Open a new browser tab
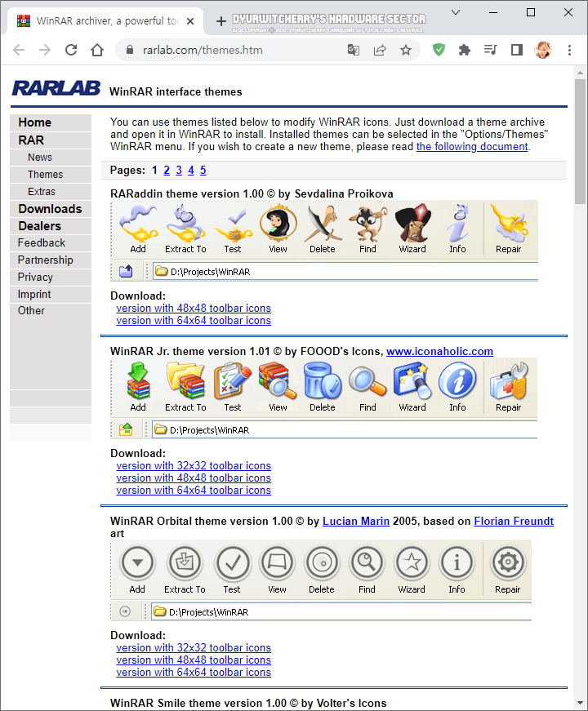This screenshot has height=711, width=588. (x=221, y=21)
